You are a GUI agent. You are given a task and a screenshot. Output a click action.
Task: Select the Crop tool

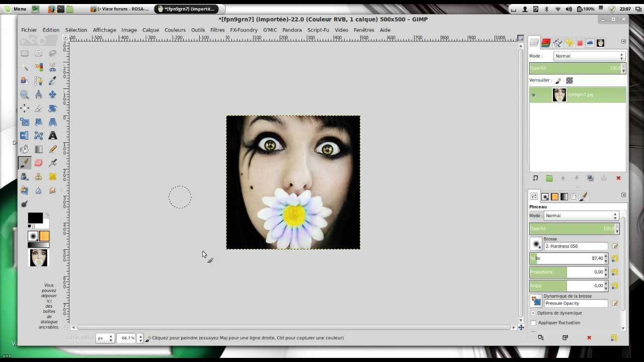(38, 108)
